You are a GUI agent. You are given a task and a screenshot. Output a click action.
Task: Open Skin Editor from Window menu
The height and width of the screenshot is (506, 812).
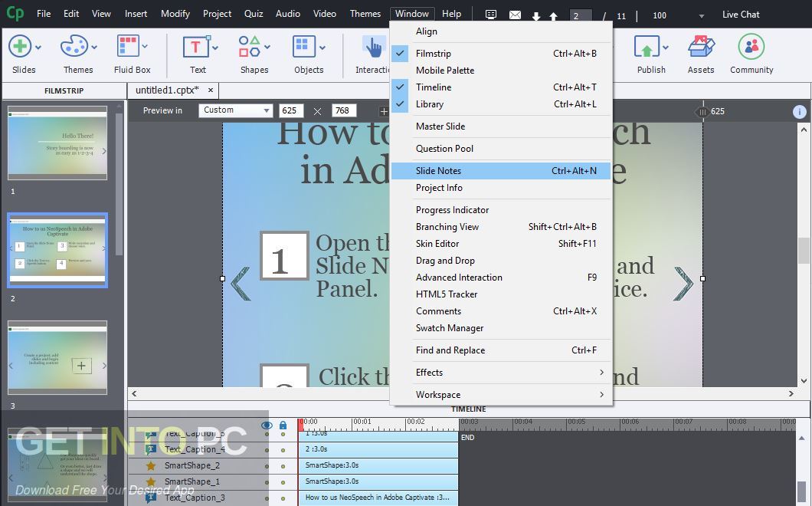501,244
